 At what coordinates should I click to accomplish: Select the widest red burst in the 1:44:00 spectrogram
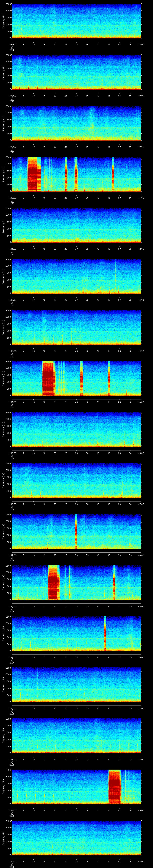pos(48,378)
